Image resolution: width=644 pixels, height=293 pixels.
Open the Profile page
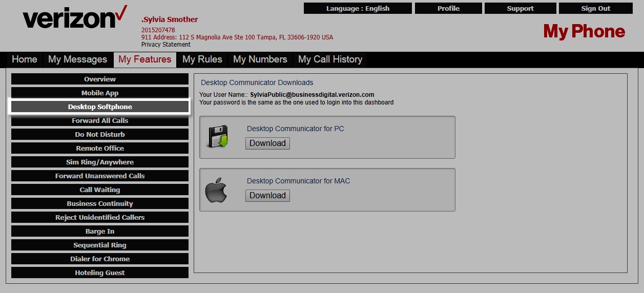click(448, 8)
